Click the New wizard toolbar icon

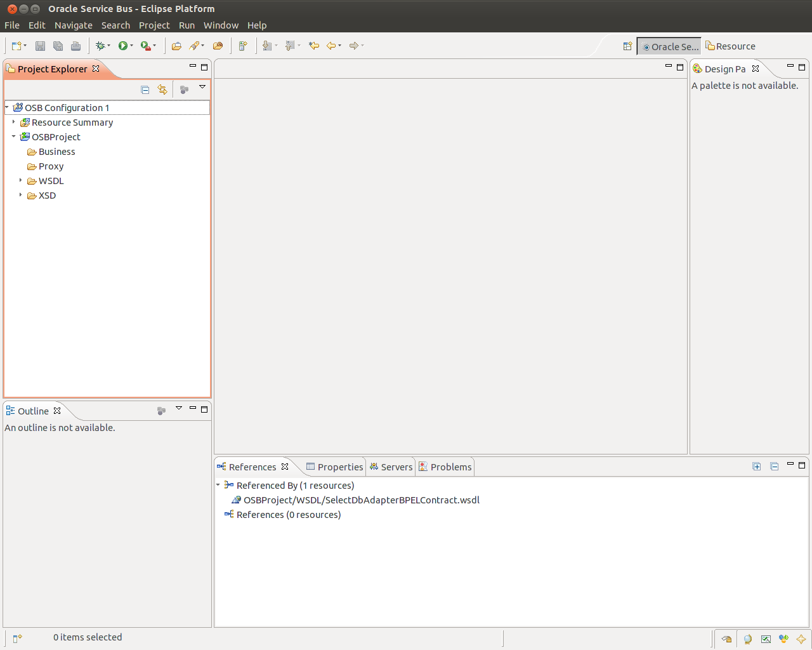tap(16, 46)
